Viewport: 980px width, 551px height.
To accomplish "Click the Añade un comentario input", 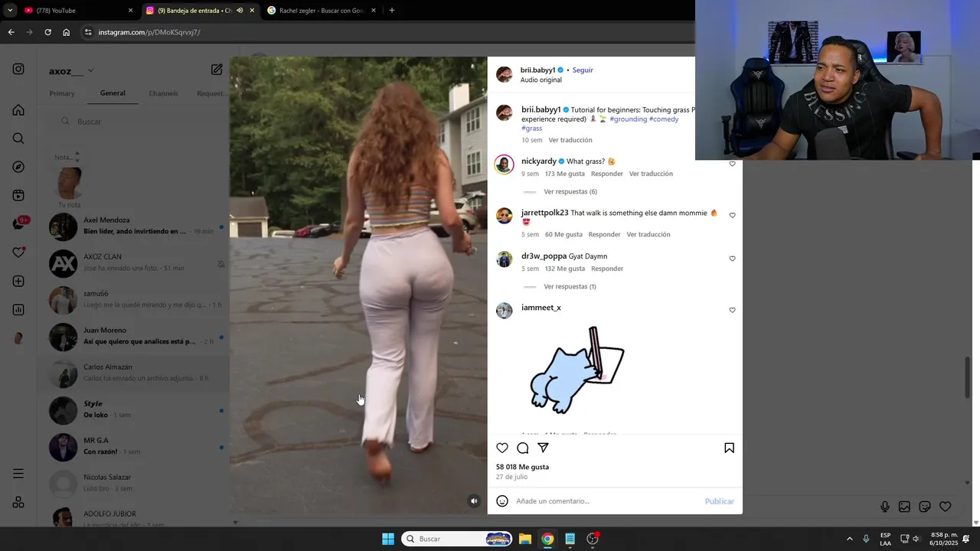I will 605,501.
